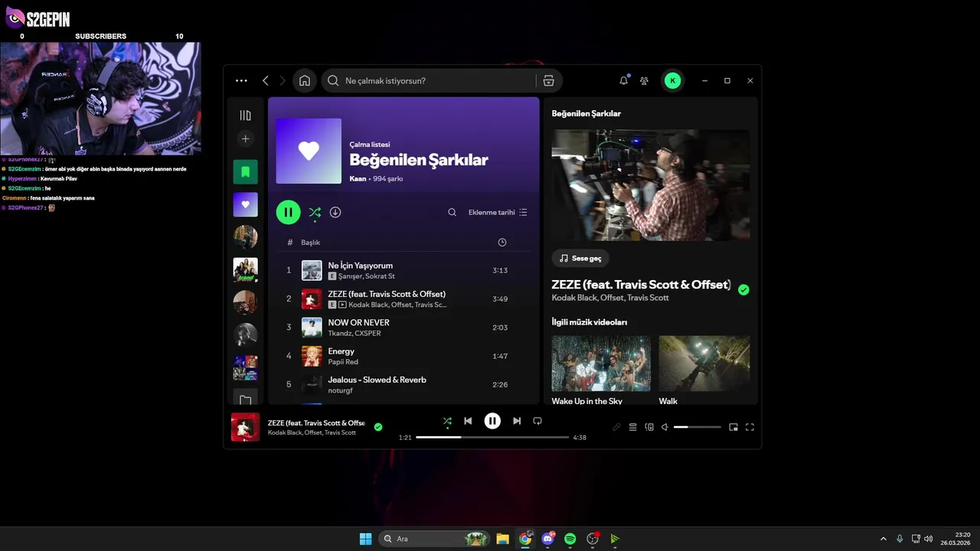Open 'Wake Up in the Sky' video thumbnail
Image resolution: width=980 pixels, height=551 pixels.
(x=601, y=364)
